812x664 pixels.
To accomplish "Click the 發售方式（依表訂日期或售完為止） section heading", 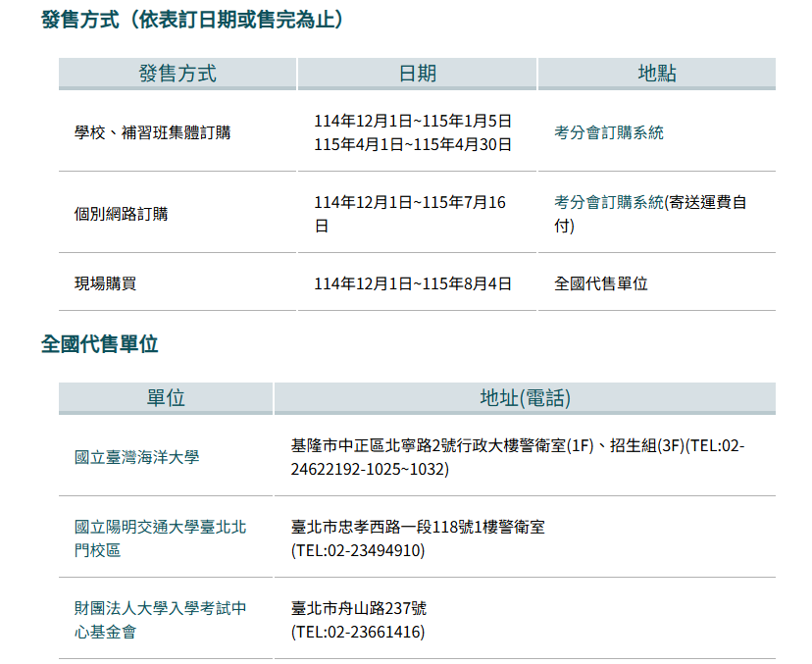I will pos(192,20).
